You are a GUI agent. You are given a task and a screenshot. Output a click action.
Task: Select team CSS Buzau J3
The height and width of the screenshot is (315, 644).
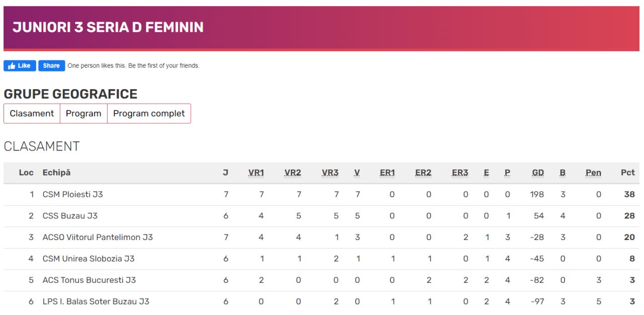click(70, 216)
